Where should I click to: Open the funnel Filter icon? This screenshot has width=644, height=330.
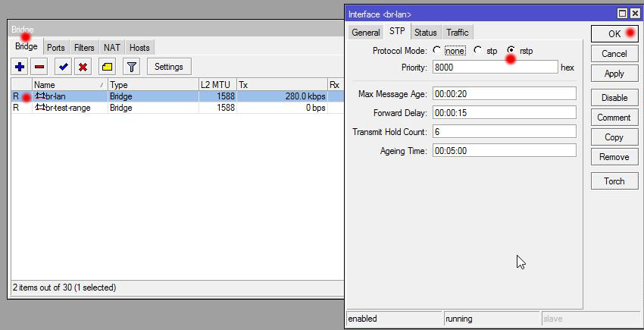point(131,67)
